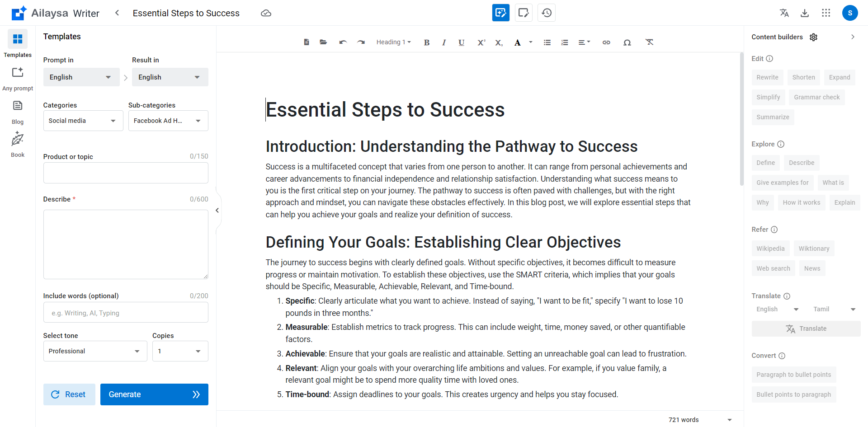Image resolution: width=868 pixels, height=427 pixels.
Task: Collapse the Content builders panel chevron
Action: click(853, 37)
